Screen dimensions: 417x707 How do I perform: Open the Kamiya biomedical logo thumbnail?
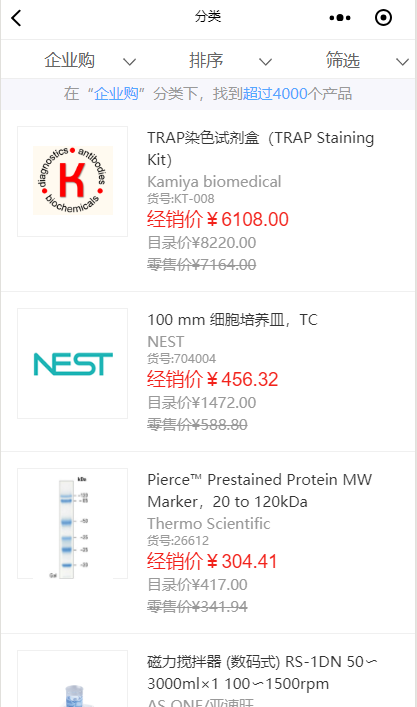pos(73,181)
